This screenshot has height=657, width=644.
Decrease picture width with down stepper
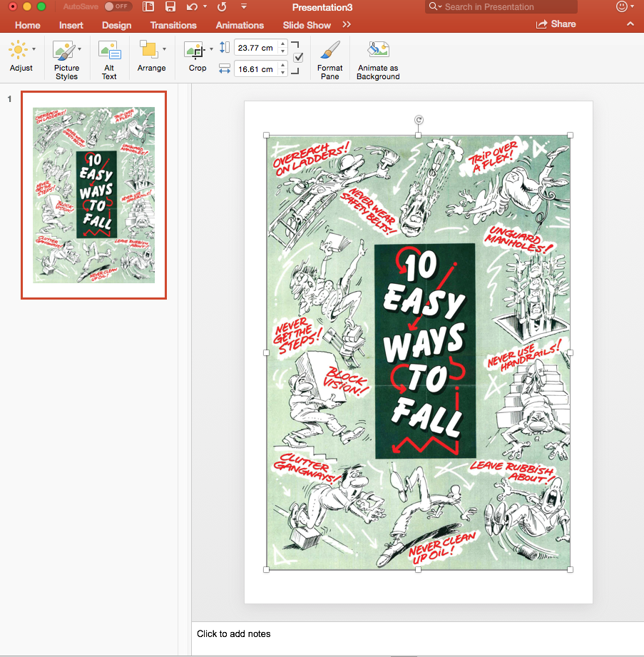283,73
